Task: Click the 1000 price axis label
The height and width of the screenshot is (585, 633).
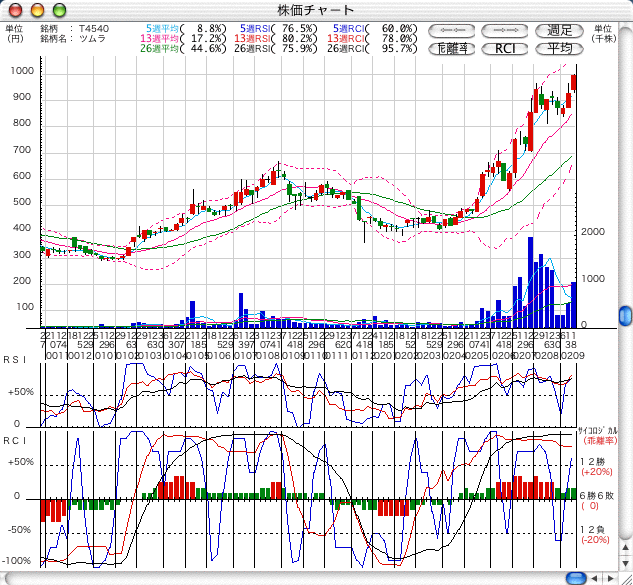Action: pyautogui.click(x=22, y=71)
